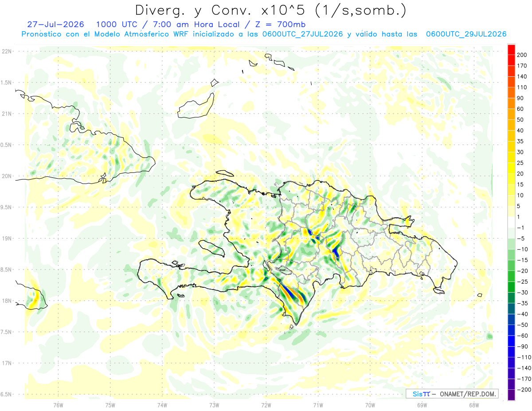Click the '22N' latitude label
Screen dimensions: 532x411
(x=7, y=51)
